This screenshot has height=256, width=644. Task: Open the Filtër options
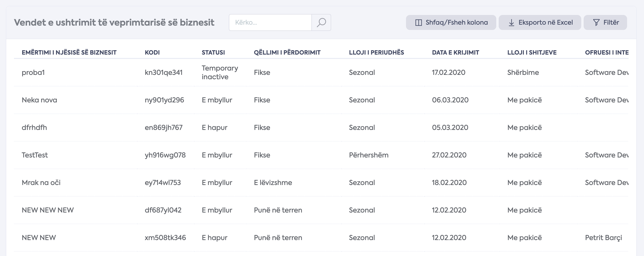pyautogui.click(x=605, y=22)
